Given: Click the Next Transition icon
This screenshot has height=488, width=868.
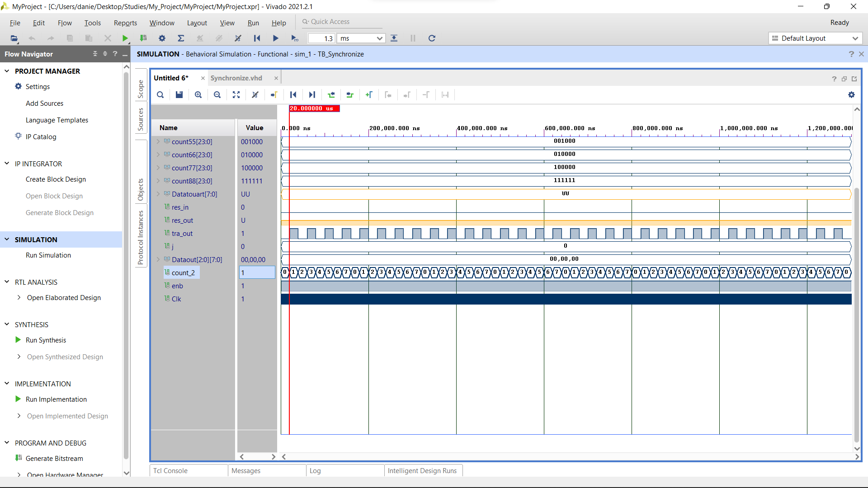Looking at the screenshot, I should pyautogui.click(x=350, y=95).
